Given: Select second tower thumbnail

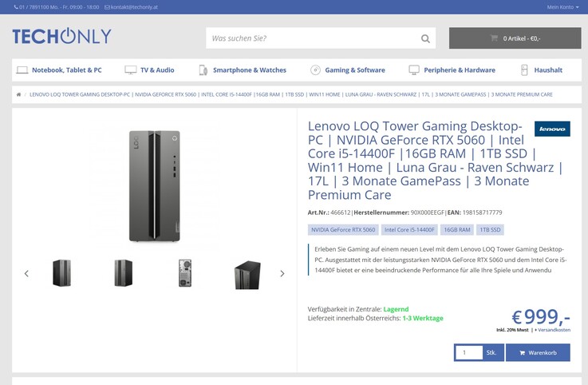Looking at the screenshot, I should [x=124, y=273].
